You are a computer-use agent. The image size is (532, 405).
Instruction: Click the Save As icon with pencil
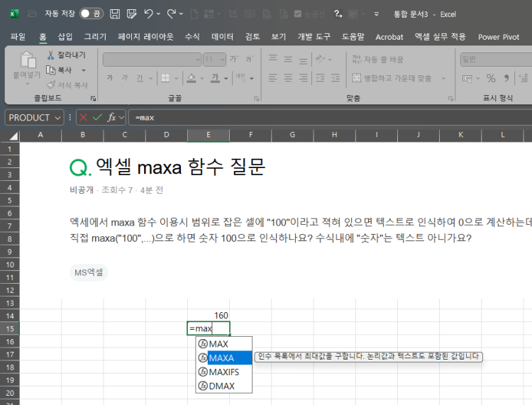pos(131,14)
